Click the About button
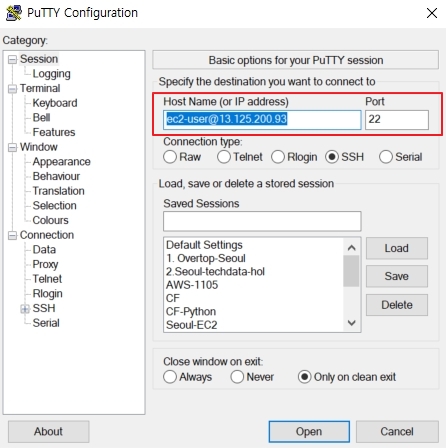Viewport: 446px width, 448px height. tap(48, 432)
